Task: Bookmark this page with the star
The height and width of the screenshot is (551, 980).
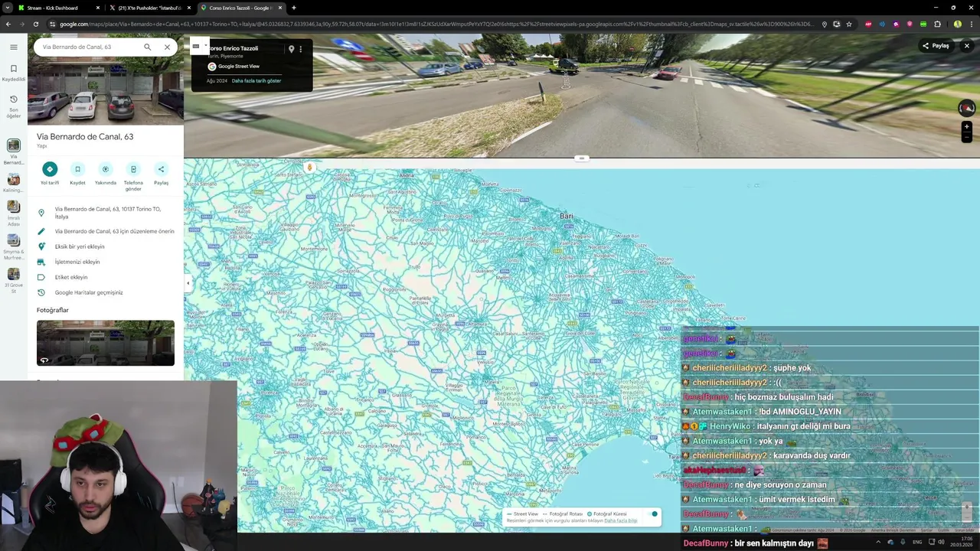Action: click(849, 24)
